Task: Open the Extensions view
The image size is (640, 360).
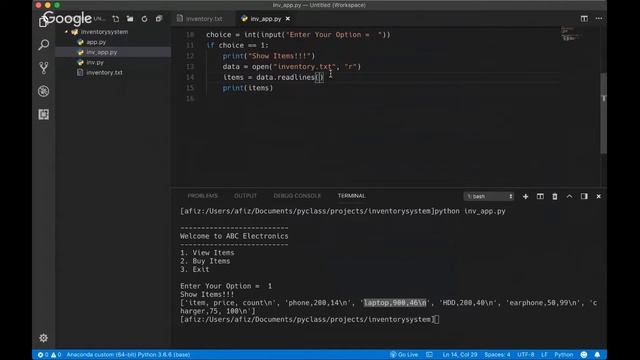Action: [x=44, y=114]
